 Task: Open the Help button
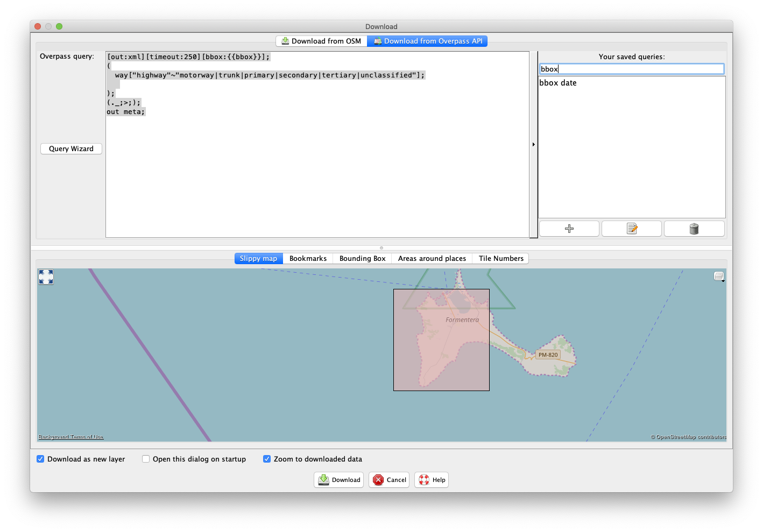pos(432,480)
